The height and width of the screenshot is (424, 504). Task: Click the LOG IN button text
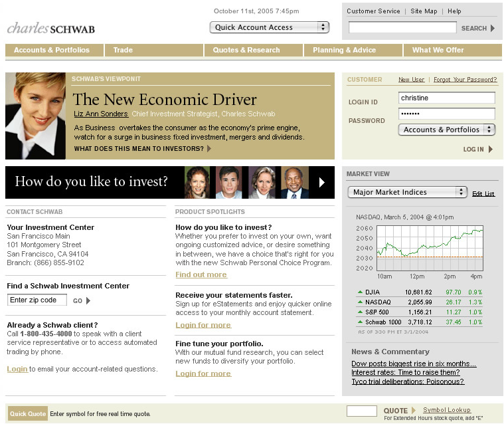point(473,150)
